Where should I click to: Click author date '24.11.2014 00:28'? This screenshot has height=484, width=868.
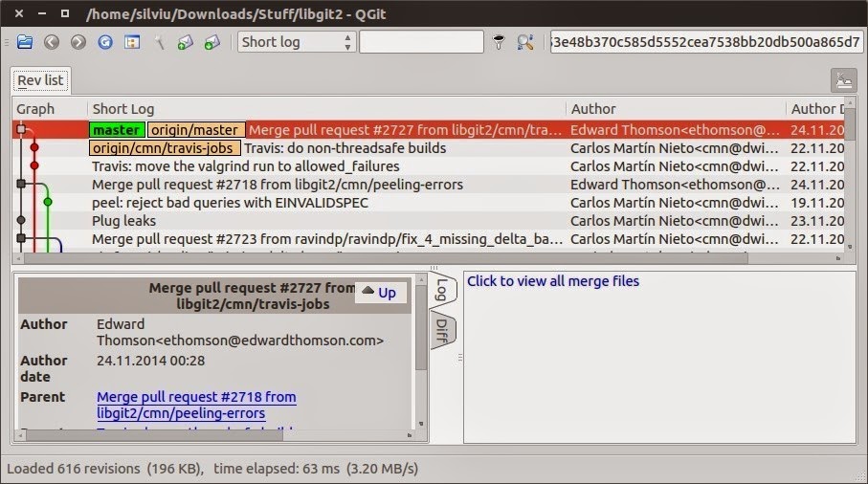click(150, 361)
